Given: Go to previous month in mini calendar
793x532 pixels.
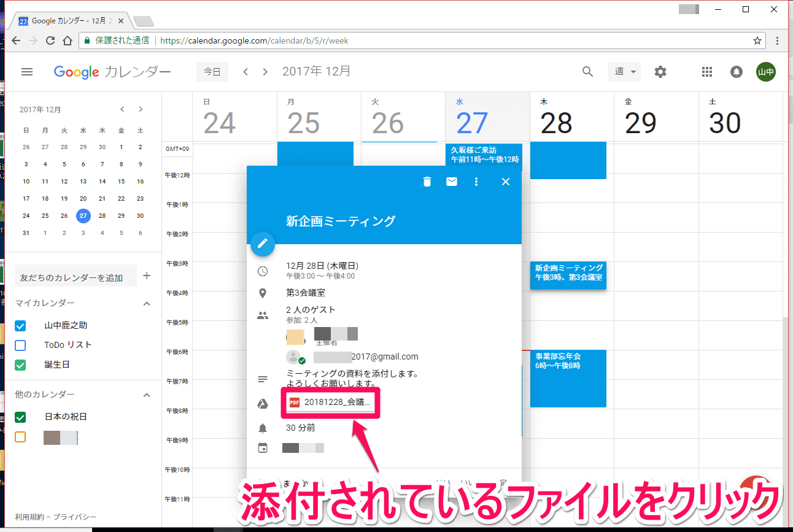Looking at the screenshot, I should 122,109.
